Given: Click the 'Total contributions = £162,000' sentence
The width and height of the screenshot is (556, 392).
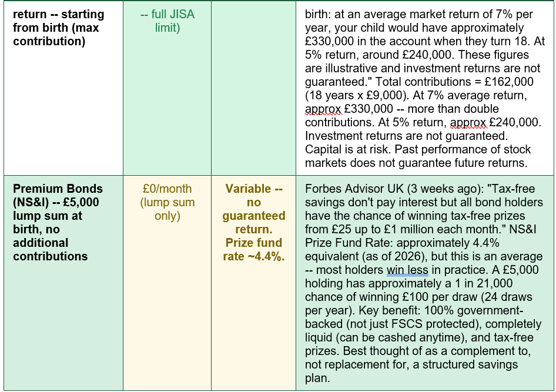Looking at the screenshot, I should coord(454,82).
